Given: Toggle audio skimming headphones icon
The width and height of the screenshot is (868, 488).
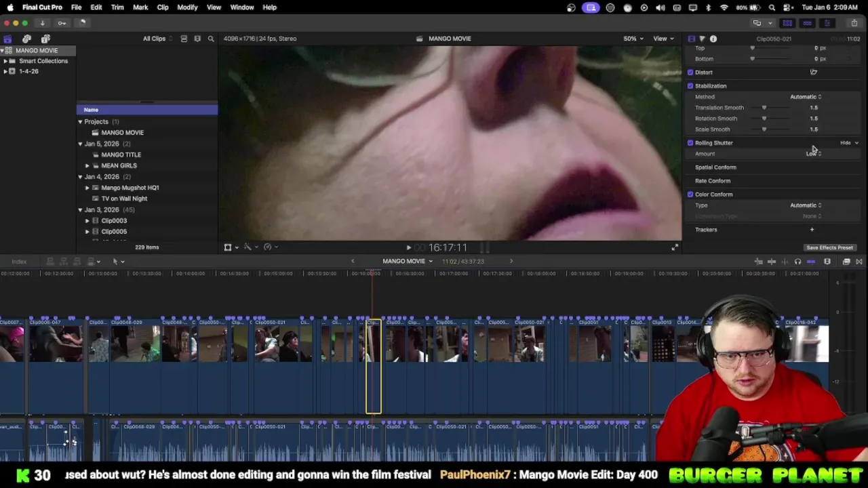Looking at the screenshot, I should point(797,262).
